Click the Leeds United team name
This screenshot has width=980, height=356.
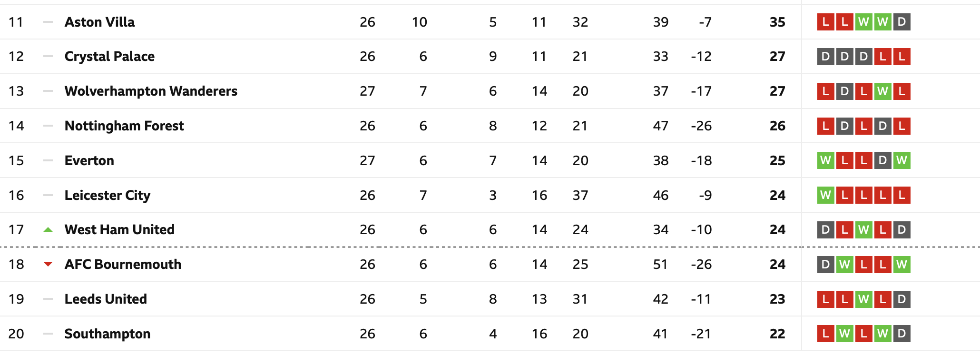point(106,299)
